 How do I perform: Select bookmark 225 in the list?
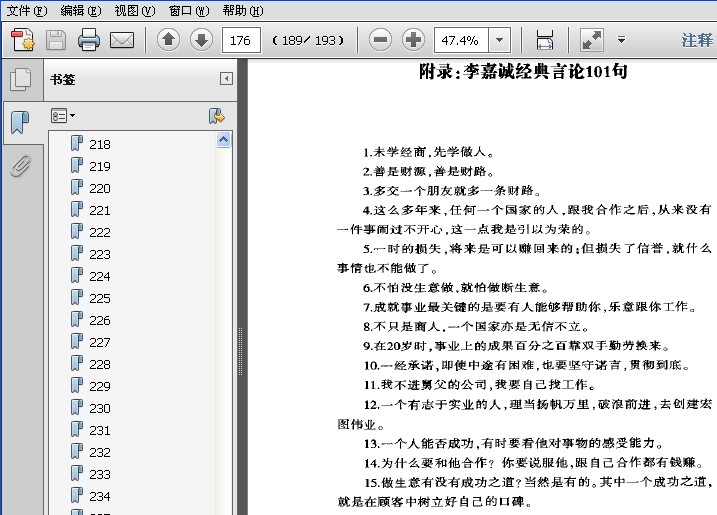[x=99, y=298]
